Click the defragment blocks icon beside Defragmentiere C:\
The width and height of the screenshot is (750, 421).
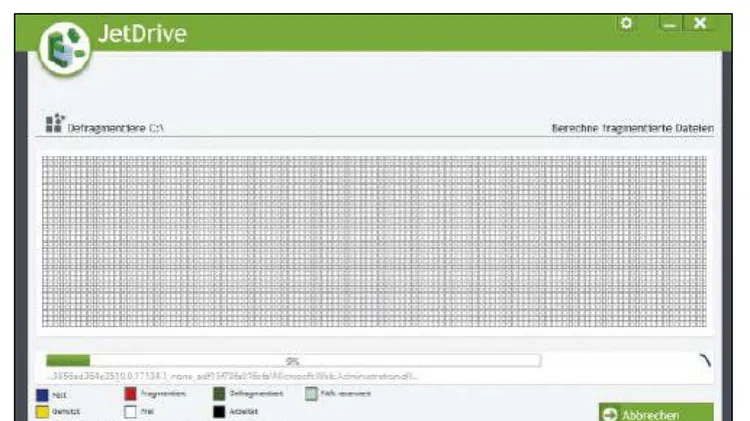55,123
